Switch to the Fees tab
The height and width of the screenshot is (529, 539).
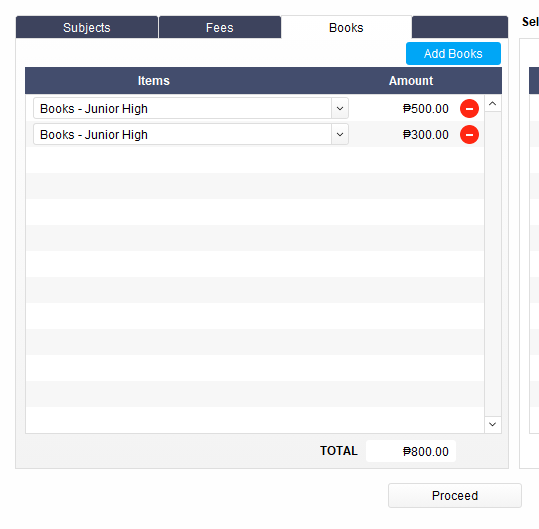(220, 27)
